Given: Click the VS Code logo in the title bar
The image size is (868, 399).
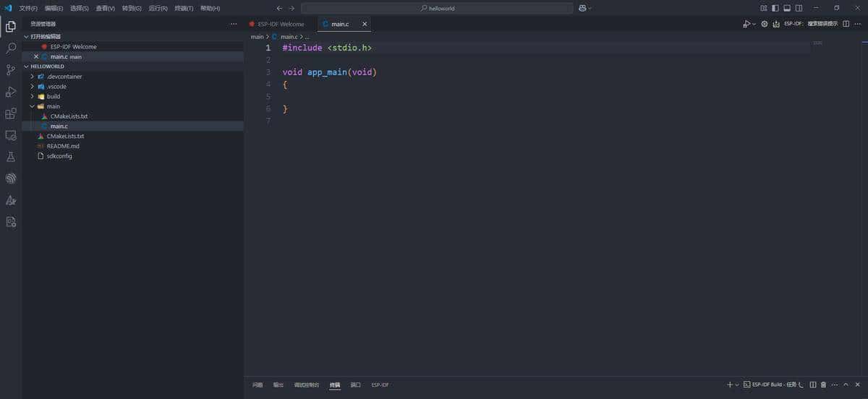Looking at the screenshot, I should pos(8,8).
